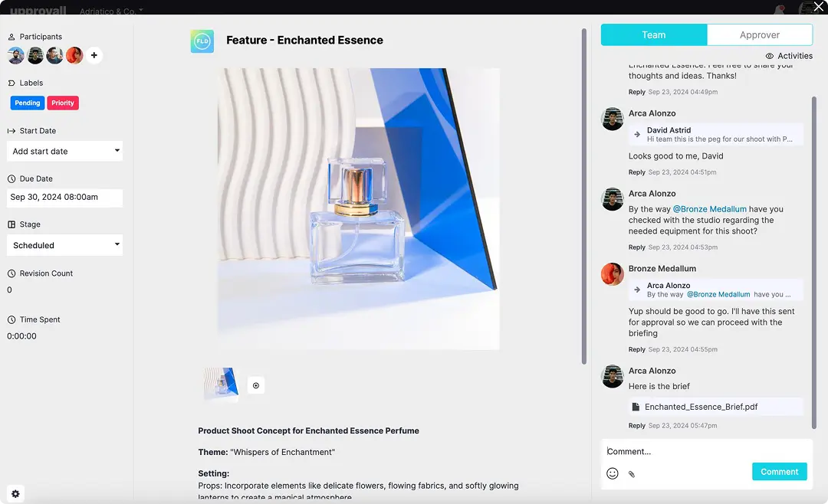Toggle the Priority label
The image size is (828, 504).
click(63, 103)
